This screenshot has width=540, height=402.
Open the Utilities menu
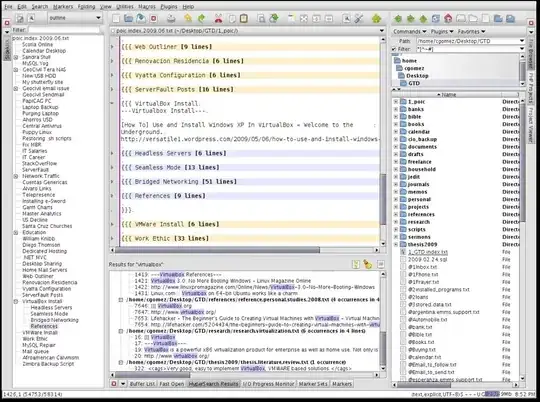pos(124,7)
